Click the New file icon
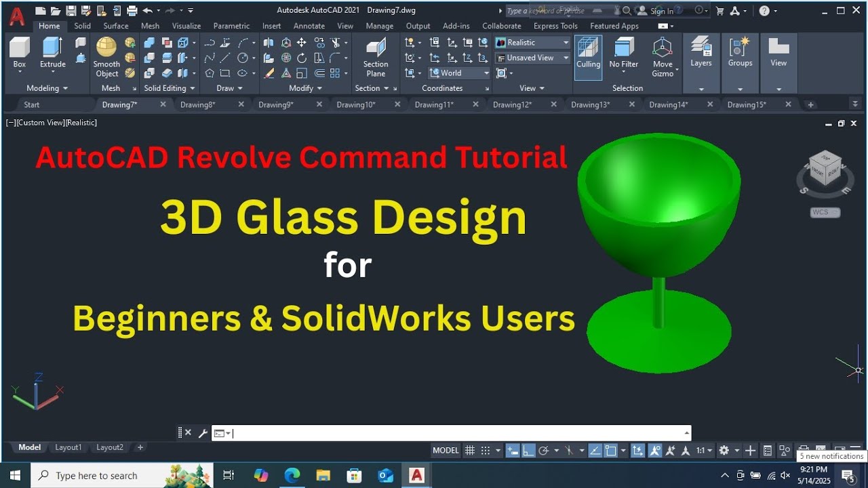868x488 pixels. click(40, 10)
